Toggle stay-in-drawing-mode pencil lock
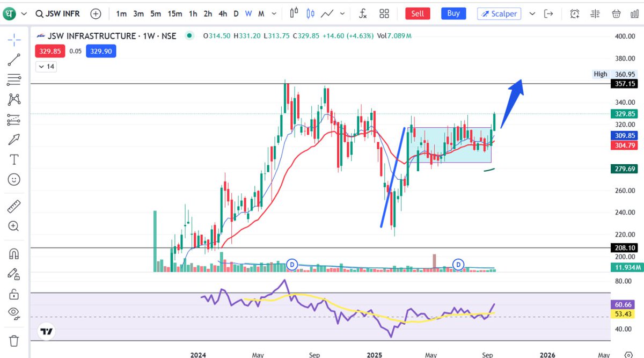Screen dimensions: 644x358 coord(14,274)
